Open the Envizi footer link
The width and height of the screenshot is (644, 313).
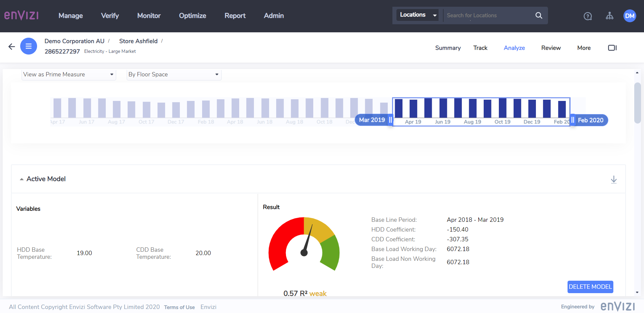click(208, 307)
